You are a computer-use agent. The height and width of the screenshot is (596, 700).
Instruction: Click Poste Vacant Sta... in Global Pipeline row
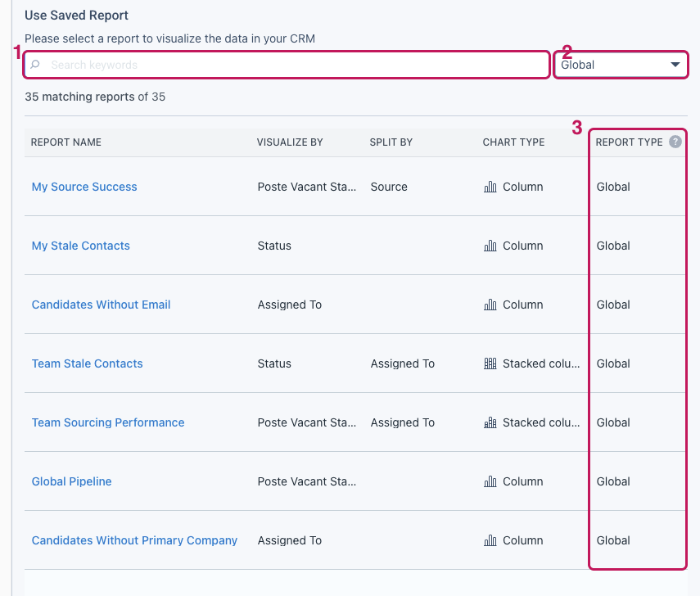tap(307, 481)
